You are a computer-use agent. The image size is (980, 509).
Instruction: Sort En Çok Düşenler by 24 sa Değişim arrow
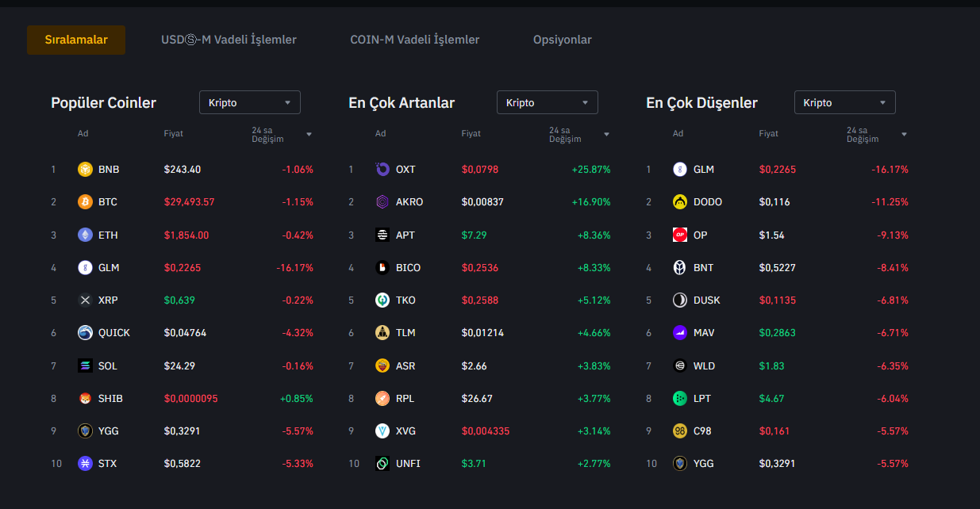click(904, 134)
